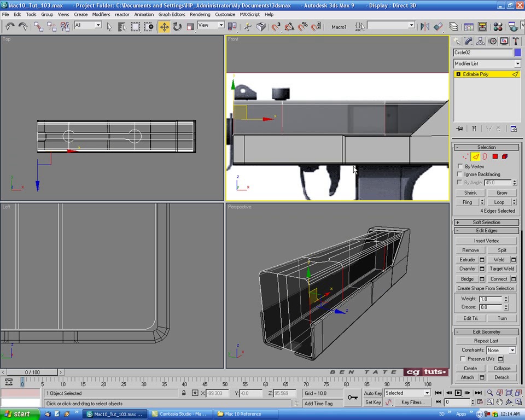Open the Modifier List dropdown
The image size is (525, 420).
[487, 63]
